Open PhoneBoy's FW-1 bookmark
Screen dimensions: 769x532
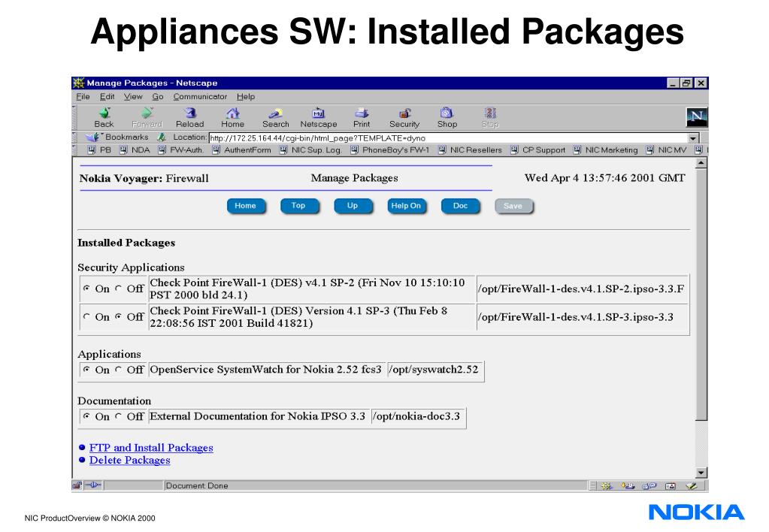point(390,150)
